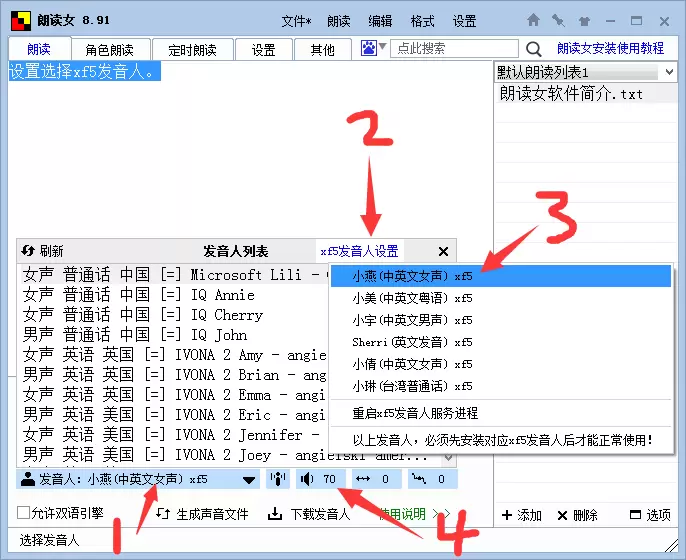The height and width of the screenshot is (560, 686).
Task: Select IVONA 2 Emma voice row
Action: click(x=175, y=395)
